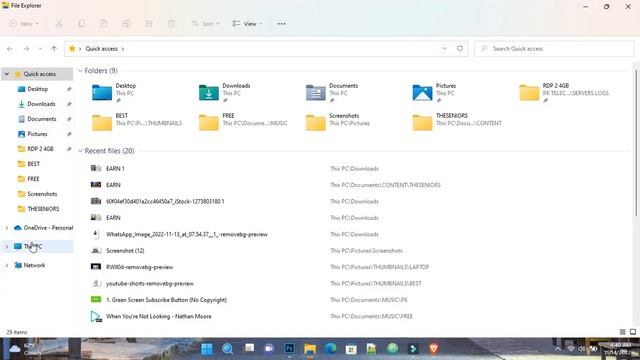Click the Copy icon in toolbar
The image size is (640, 360).
pyautogui.click(x=82, y=24)
